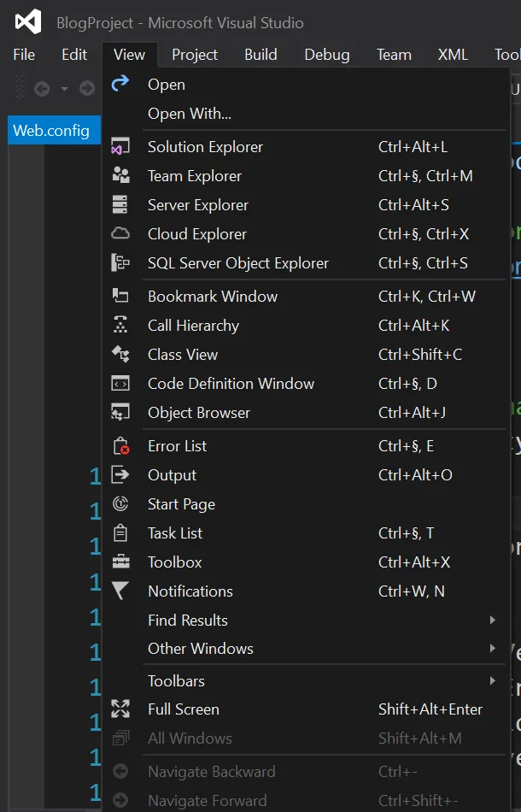This screenshot has height=812, width=521.
Task: Click the Navigate Forward menu icon
Action: (120, 800)
